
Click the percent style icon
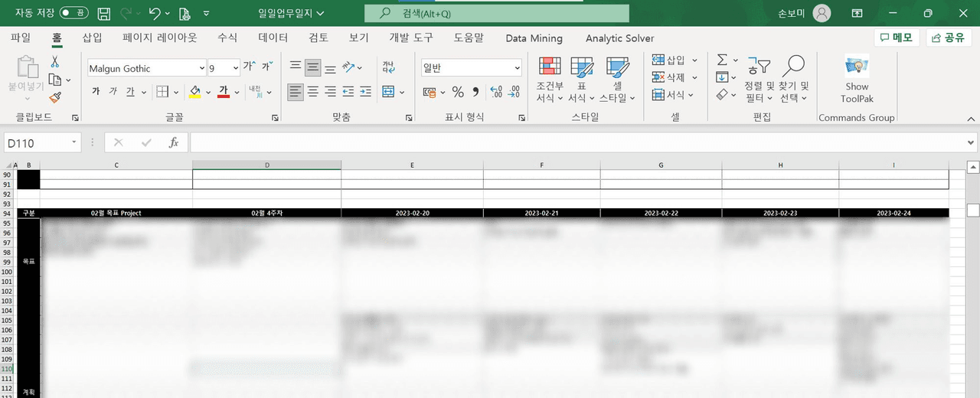458,92
